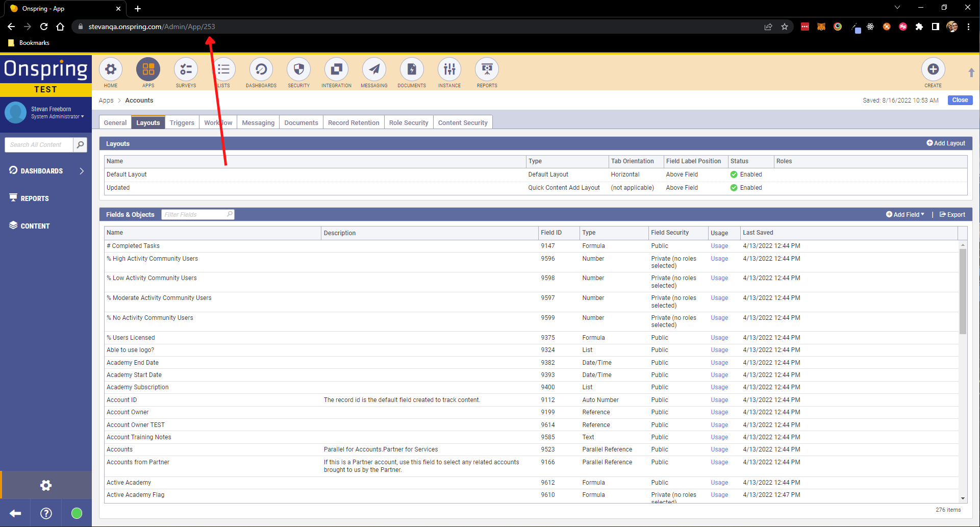980x527 pixels.
Task: Open the Apps section icon
Action: pyautogui.click(x=148, y=69)
